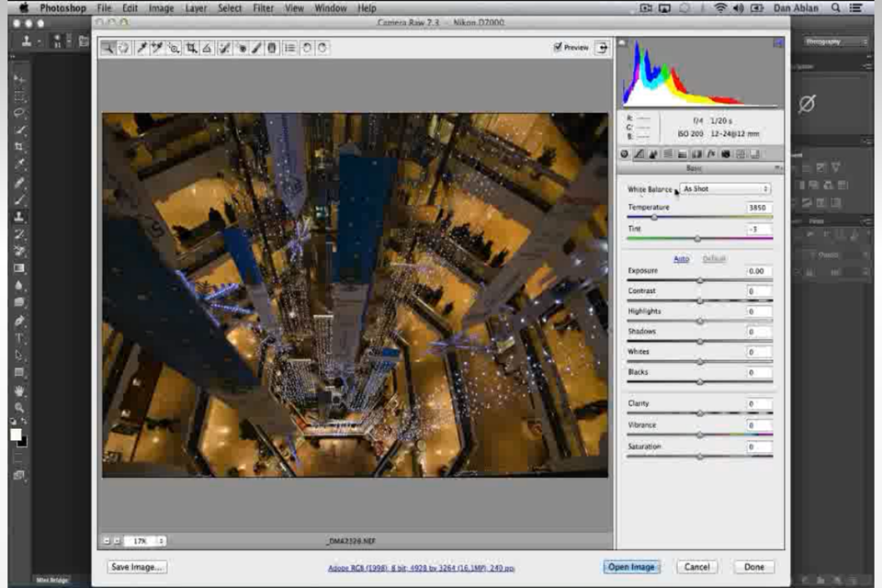
Task: Open the Basic panel options menu
Action: 778,168
